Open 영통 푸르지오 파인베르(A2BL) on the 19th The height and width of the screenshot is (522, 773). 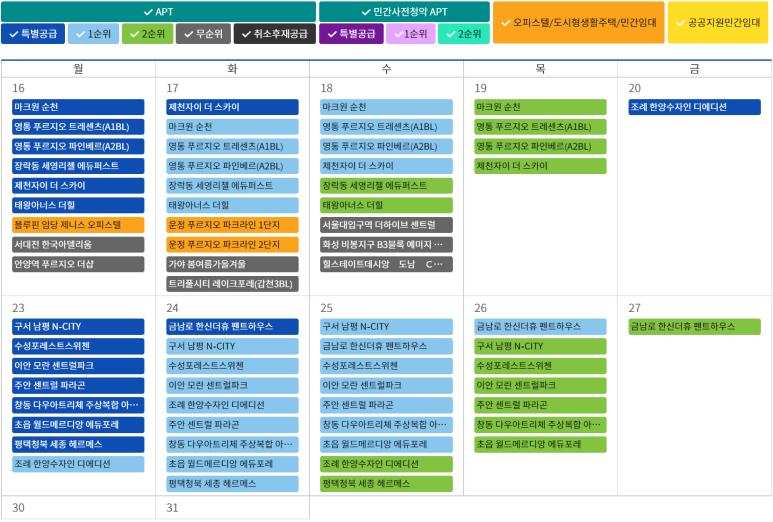click(540, 146)
